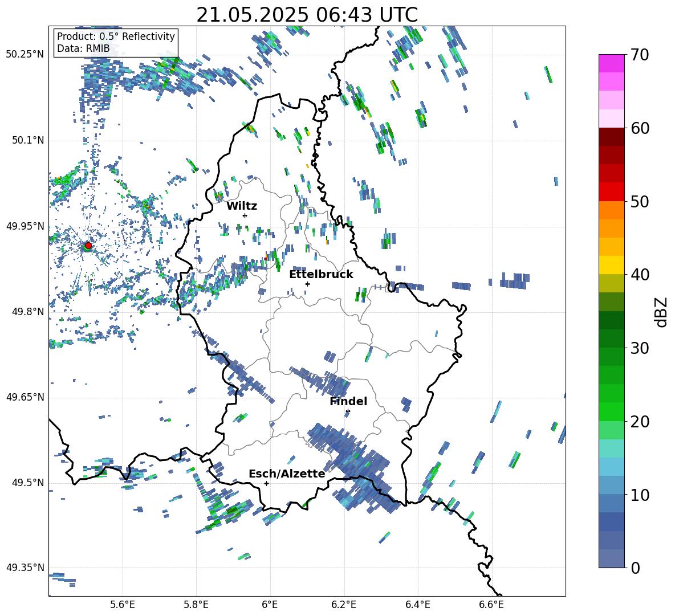Click the 'Esch/Alzette' city label

pos(287,474)
